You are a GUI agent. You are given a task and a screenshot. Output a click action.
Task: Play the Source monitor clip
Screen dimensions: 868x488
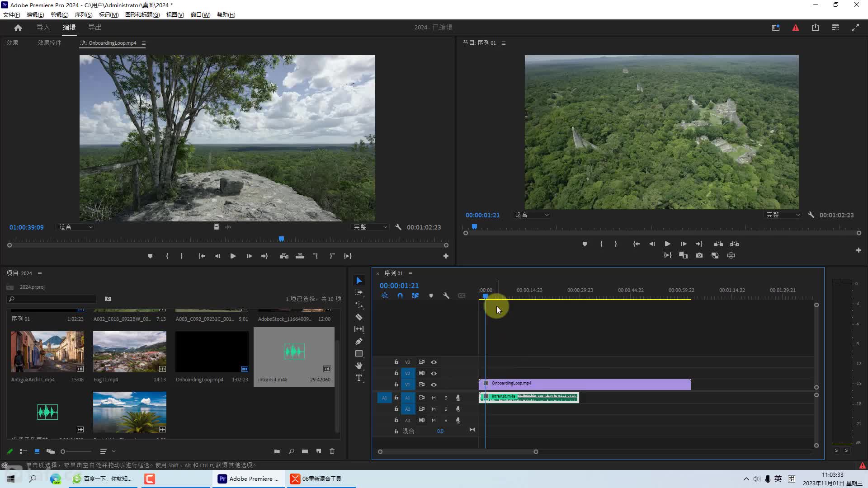click(233, 256)
